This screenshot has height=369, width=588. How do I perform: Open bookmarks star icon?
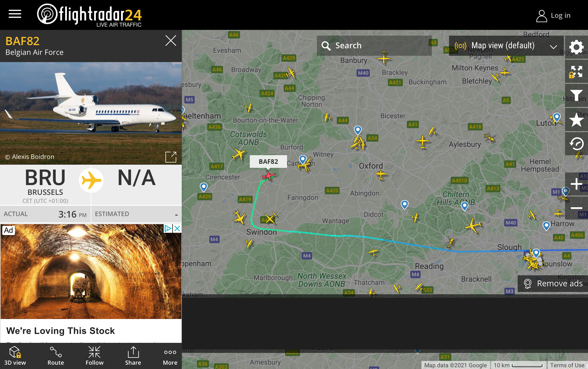point(576,120)
